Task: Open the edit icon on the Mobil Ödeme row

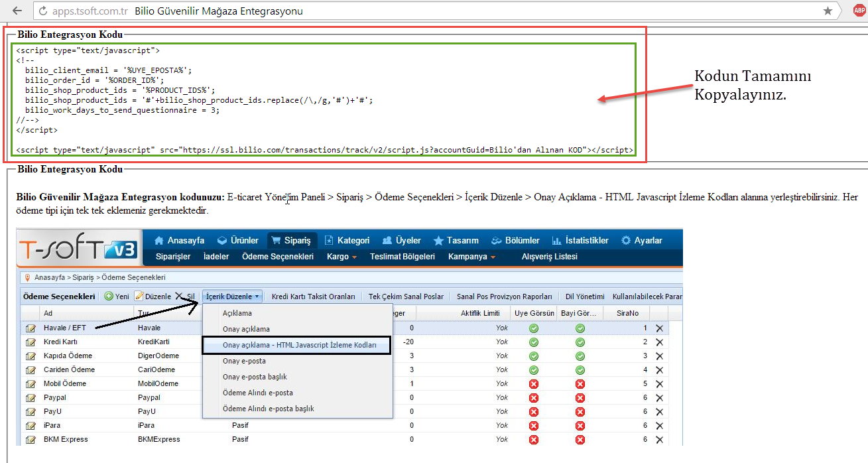Action: pos(31,384)
